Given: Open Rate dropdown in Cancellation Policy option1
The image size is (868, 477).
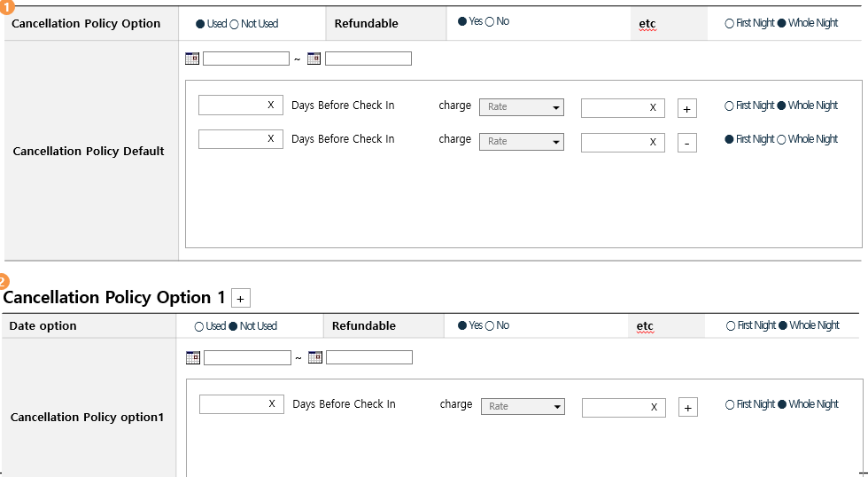Looking at the screenshot, I should [x=523, y=407].
